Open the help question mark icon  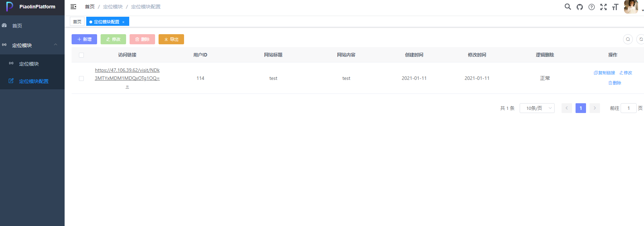coord(592,7)
